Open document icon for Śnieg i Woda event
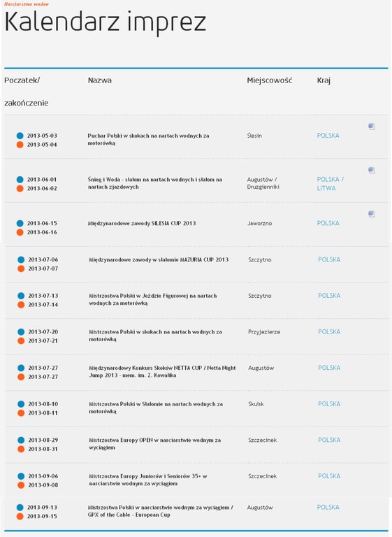The height and width of the screenshot is (537, 392). click(372, 170)
